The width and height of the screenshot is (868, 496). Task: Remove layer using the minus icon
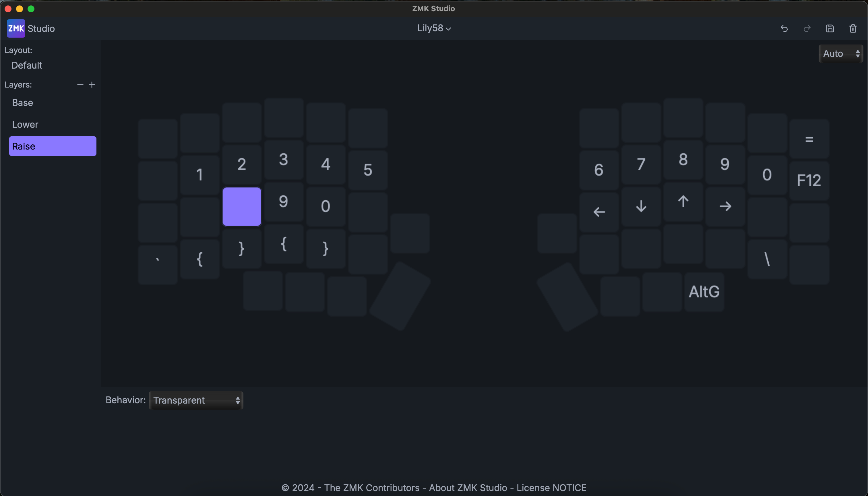click(x=80, y=84)
